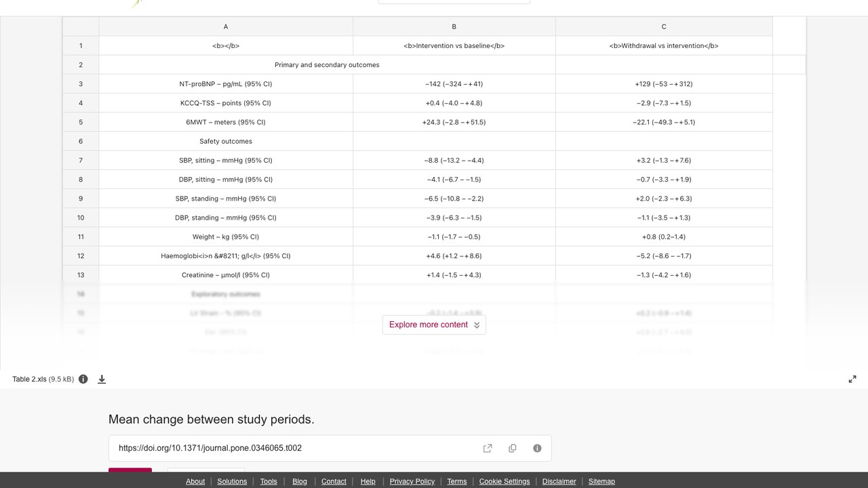Click the 'KCCQ-TSS – points (95% CI)' cell
This screenshot has width=868, height=488.
(226, 103)
